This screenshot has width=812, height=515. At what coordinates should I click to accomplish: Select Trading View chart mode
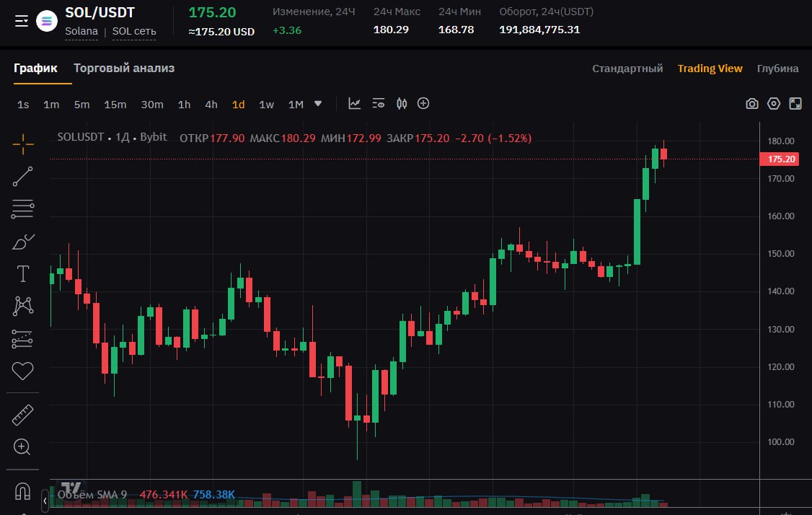click(710, 69)
